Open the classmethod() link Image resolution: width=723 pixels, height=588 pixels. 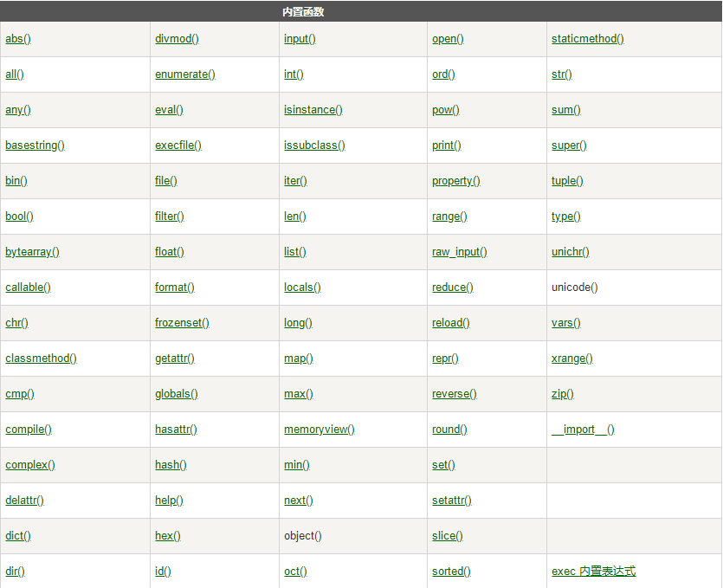pyautogui.click(x=41, y=359)
